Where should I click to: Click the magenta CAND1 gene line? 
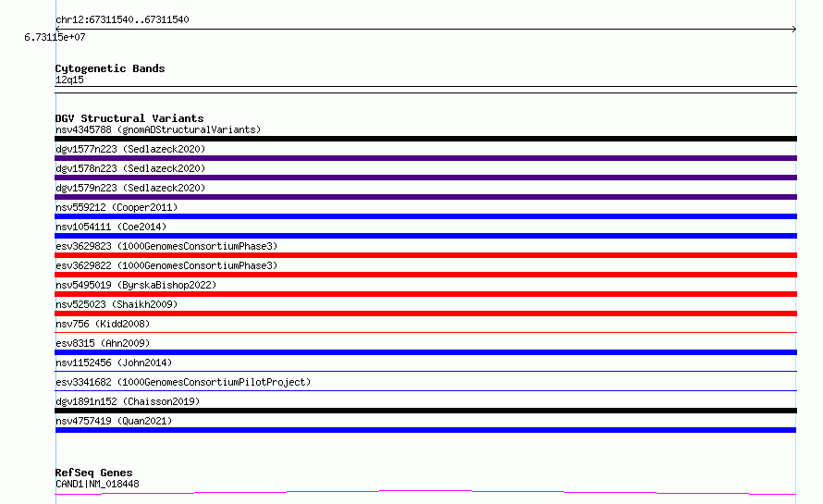(425, 493)
